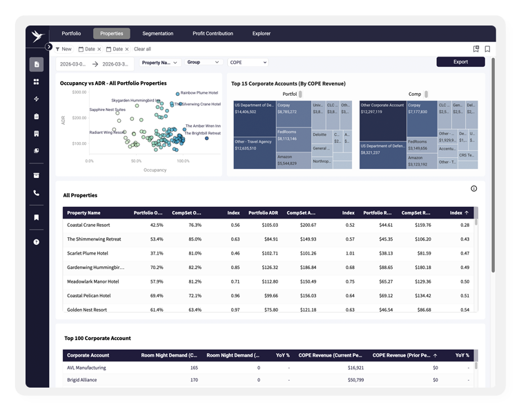
Task: Click the info icon above All Properties
Action: pos(474,188)
